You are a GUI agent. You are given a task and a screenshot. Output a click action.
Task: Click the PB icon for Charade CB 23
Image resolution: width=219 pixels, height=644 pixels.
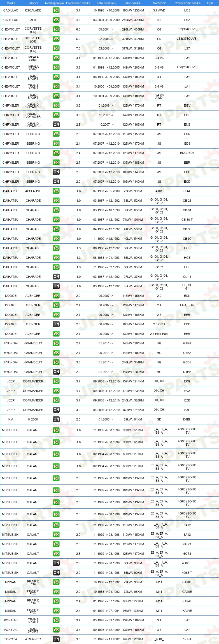56,201
